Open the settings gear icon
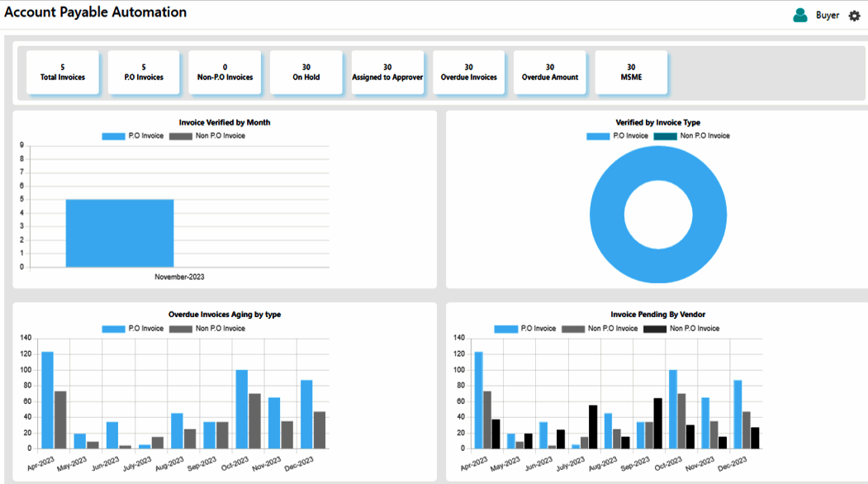 pos(854,16)
